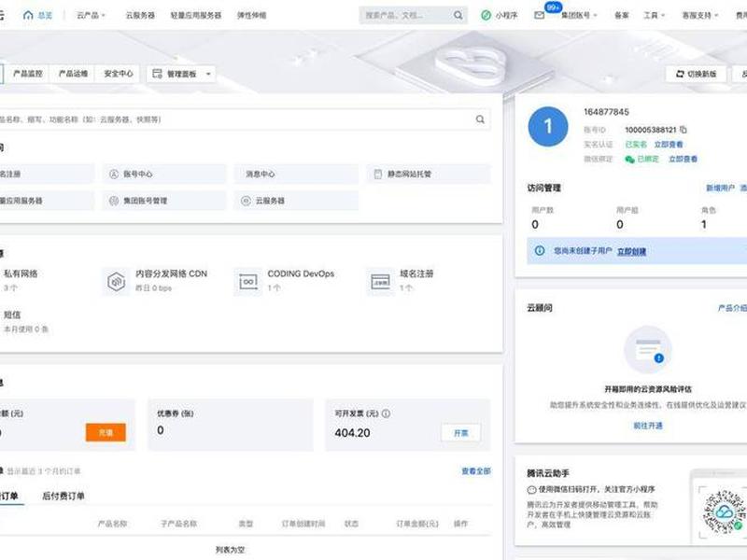The image size is (747, 560).
Task: Open the 小程序 mini program icon
Action: (486, 15)
